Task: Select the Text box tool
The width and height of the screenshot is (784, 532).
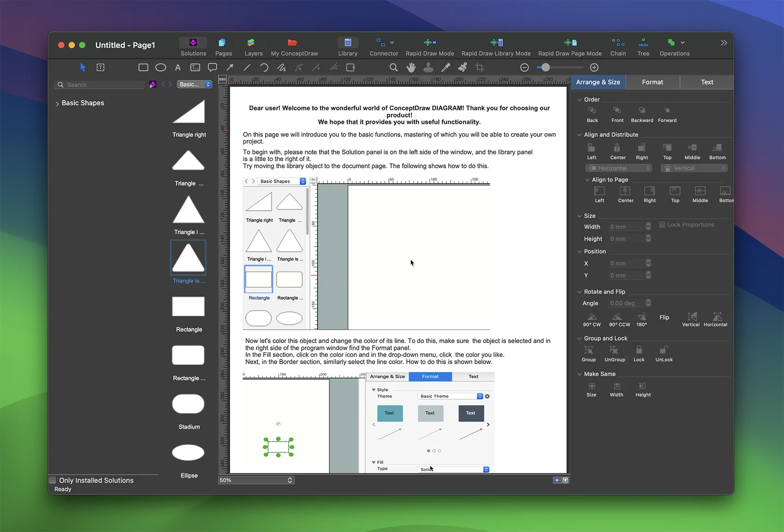Action: click(x=195, y=67)
